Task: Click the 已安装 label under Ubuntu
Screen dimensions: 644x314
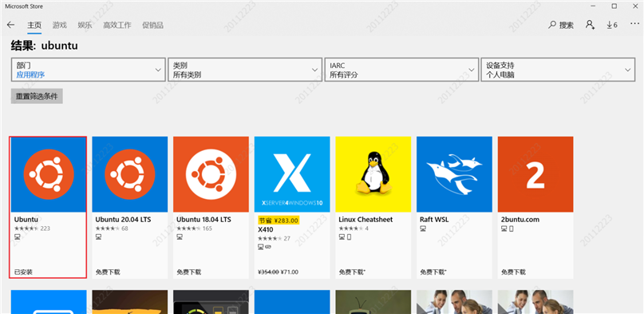Action: (23, 272)
